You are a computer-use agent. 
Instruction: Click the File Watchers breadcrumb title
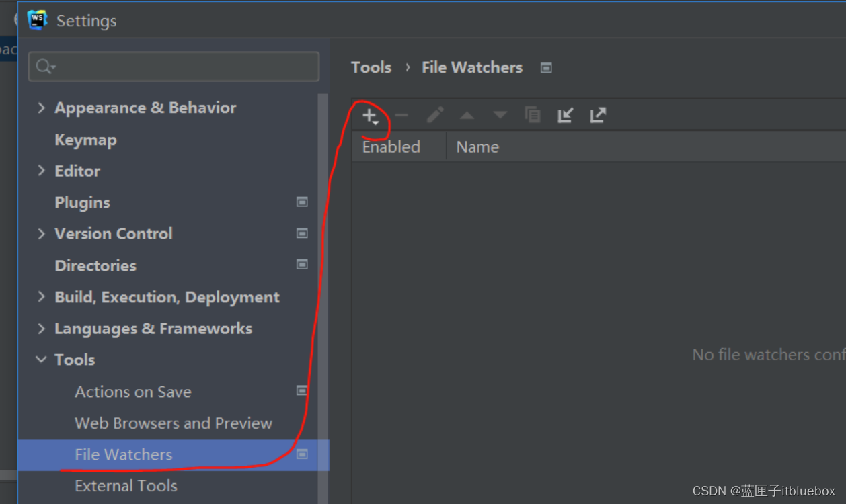point(472,67)
